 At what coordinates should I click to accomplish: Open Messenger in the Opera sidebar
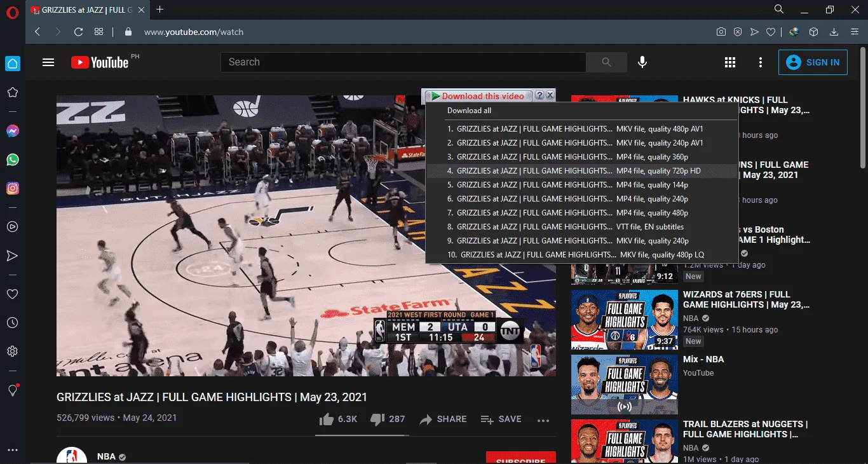pos(12,131)
